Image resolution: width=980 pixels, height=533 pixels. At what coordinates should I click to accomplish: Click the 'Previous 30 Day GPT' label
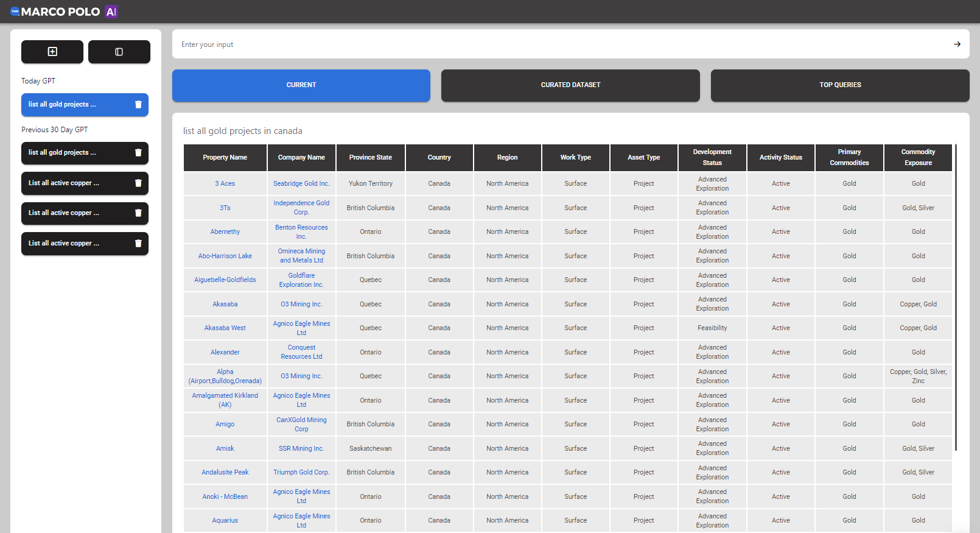pyautogui.click(x=55, y=130)
